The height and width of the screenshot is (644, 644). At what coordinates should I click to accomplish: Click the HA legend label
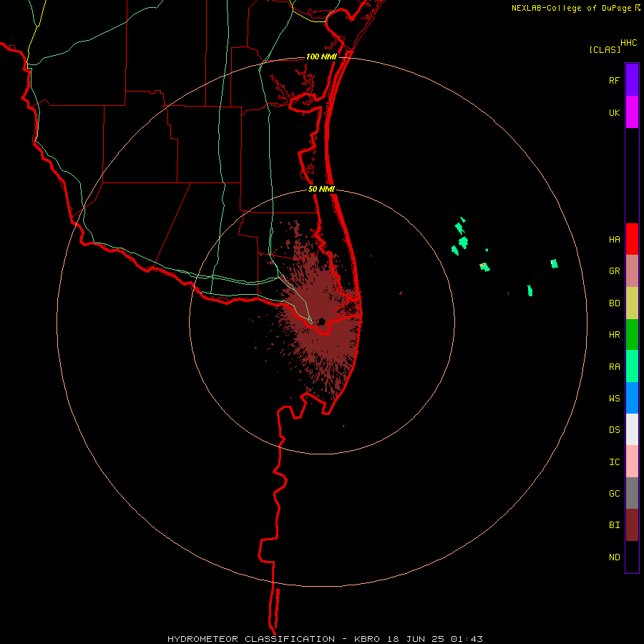614,240
